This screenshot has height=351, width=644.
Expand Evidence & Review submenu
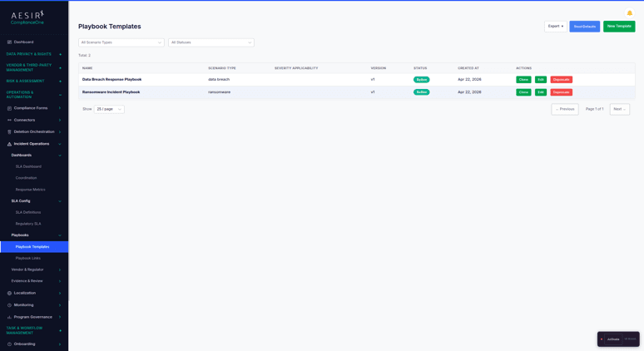tap(34, 281)
